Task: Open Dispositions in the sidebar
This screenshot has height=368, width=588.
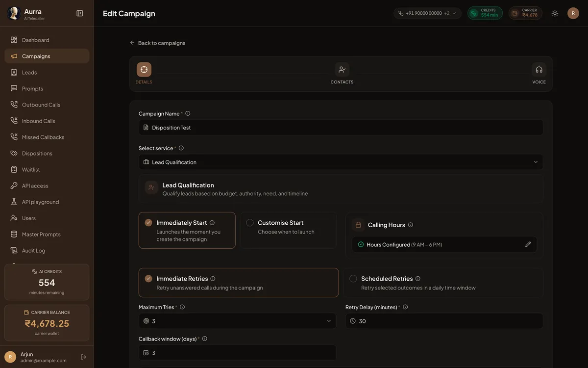Action: coord(47,153)
